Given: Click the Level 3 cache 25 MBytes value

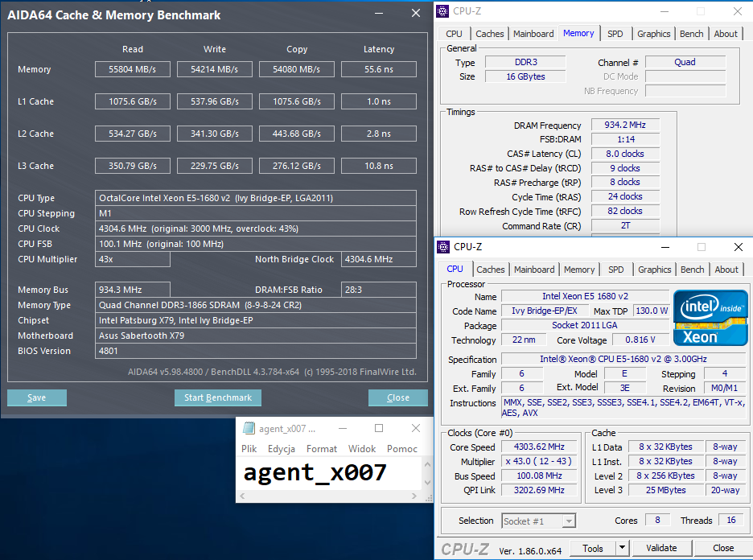Looking at the screenshot, I should click(665, 490).
